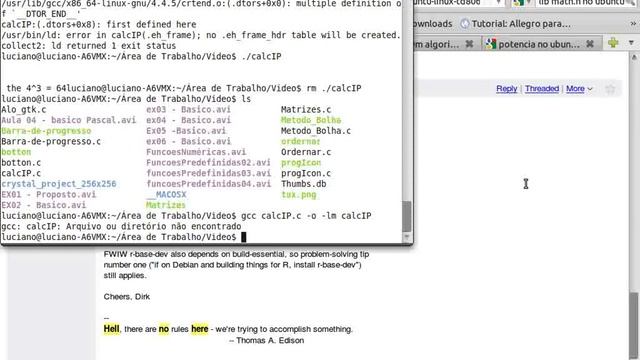Open the Downloads bookmark in browser toolbar

pos(433,24)
